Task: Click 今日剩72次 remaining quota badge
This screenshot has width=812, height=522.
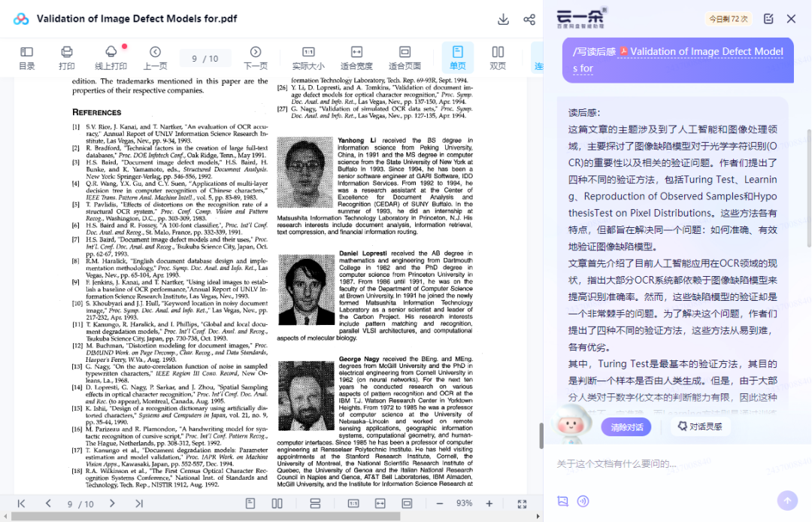Action: tap(728, 19)
